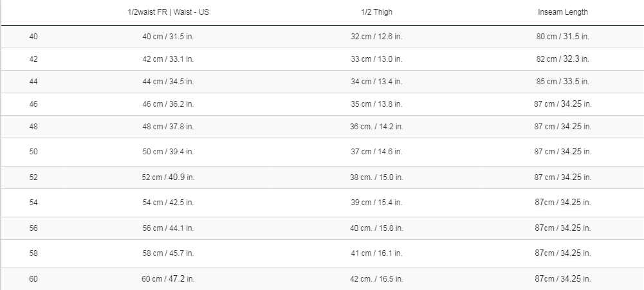Click the '41 cm / 16.1 in.' thigh cell

376,253
